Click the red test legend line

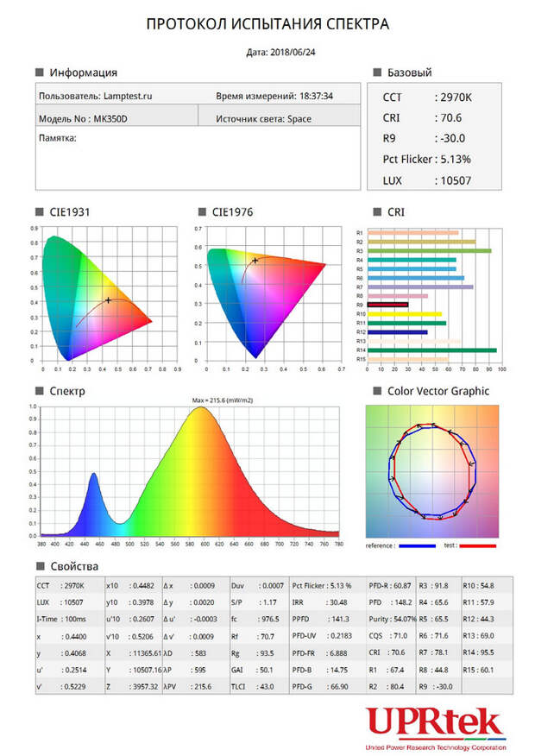click(x=478, y=545)
